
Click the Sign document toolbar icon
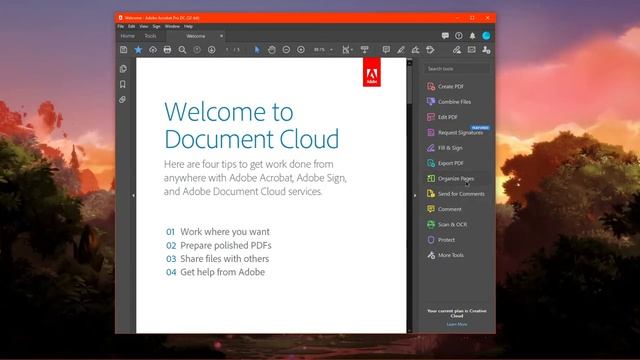pyautogui.click(x=415, y=50)
